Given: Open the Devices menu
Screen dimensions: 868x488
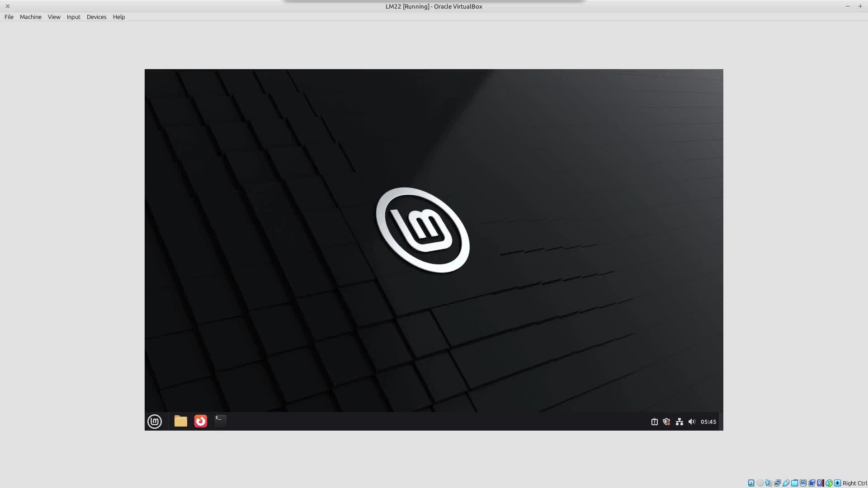Looking at the screenshot, I should (96, 17).
